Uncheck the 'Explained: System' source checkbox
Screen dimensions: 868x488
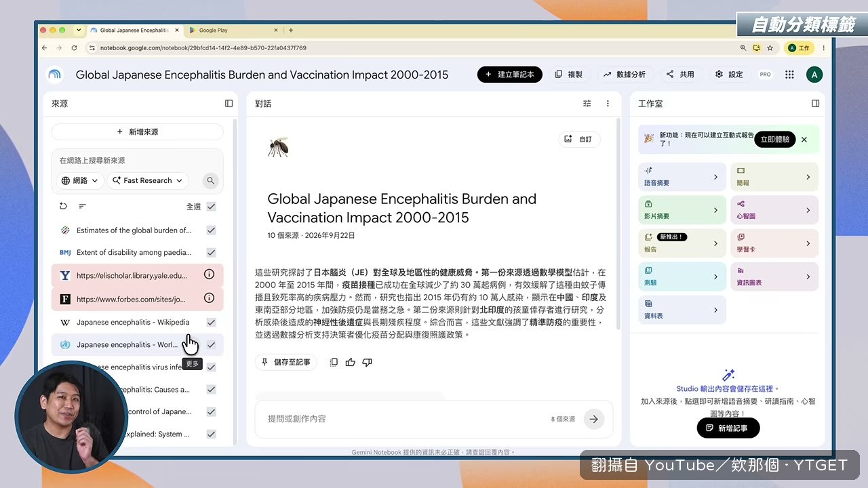tap(211, 434)
